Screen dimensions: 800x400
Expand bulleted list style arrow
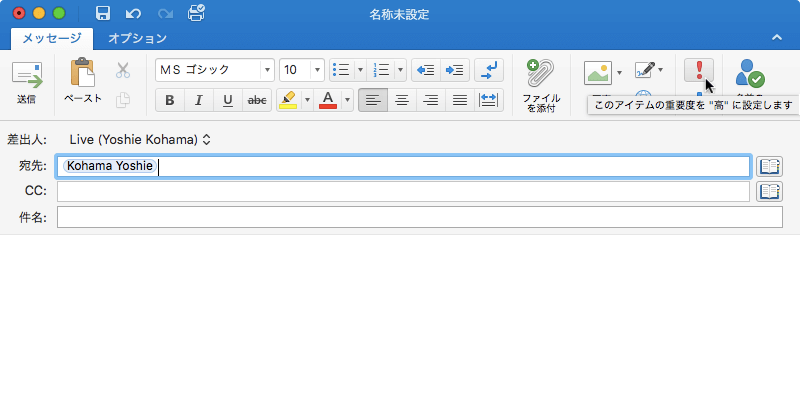click(360, 70)
